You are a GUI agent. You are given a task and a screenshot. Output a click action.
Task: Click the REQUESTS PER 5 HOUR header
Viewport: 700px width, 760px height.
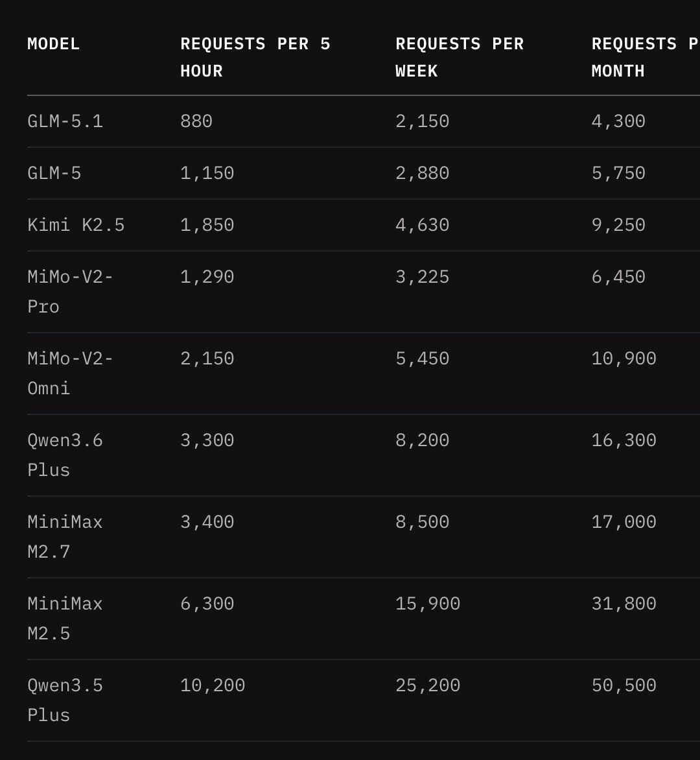[x=255, y=57]
